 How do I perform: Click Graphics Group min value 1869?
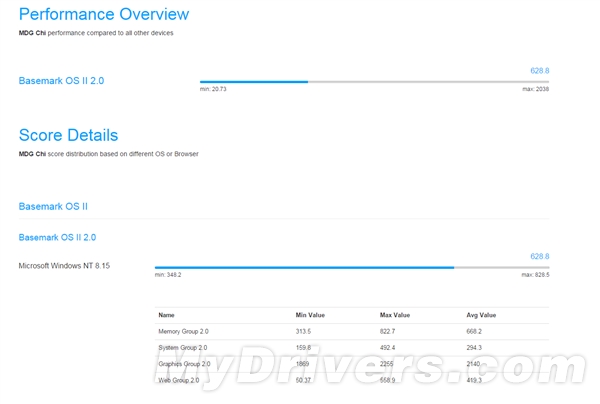point(302,364)
